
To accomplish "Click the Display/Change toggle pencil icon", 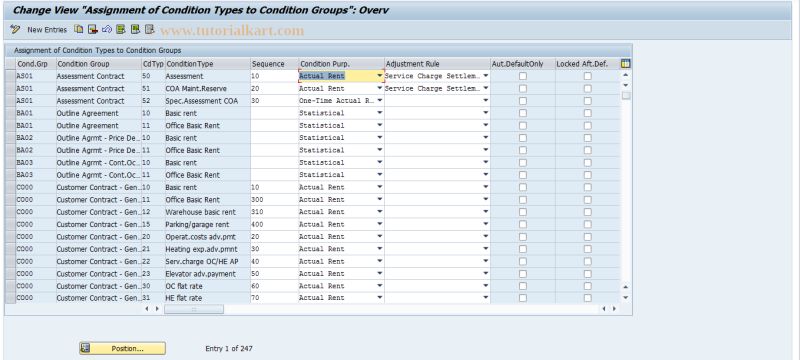I will (15, 30).
